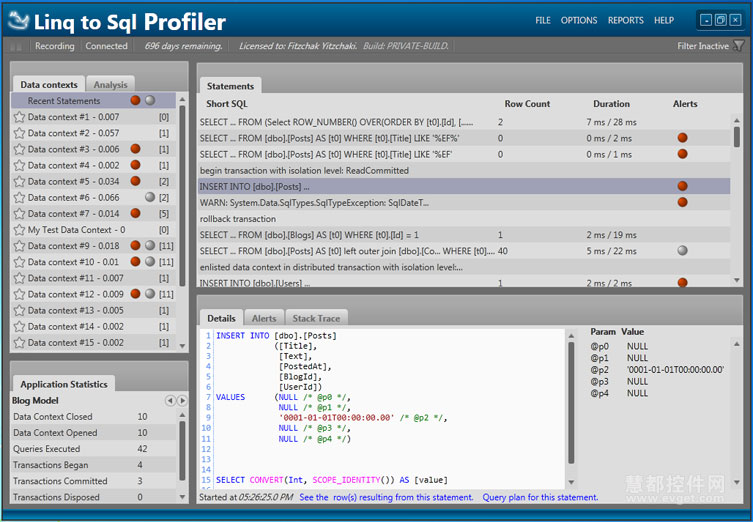Click the @p2 parameter value
The image size is (753, 522).
(675, 370)
